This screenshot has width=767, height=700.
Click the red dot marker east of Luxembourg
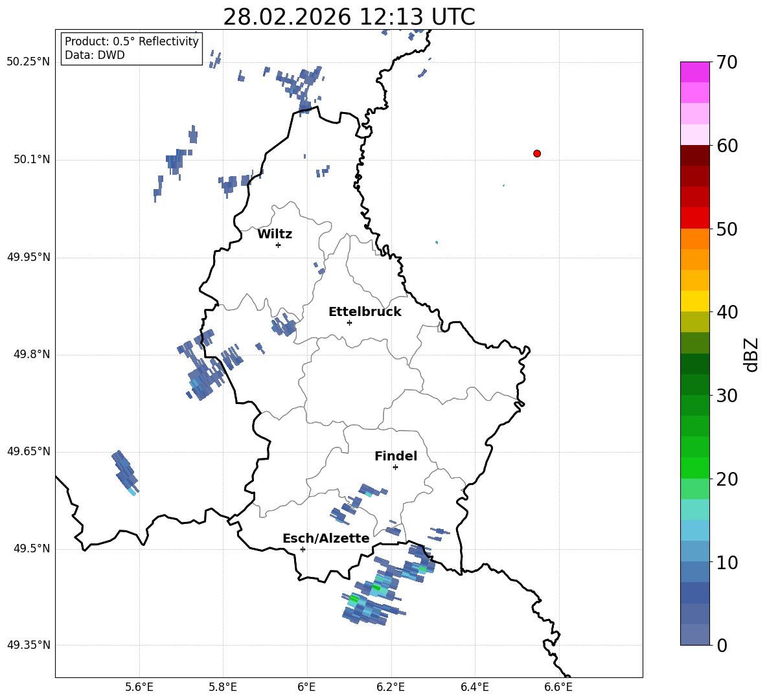pos(537,153)
